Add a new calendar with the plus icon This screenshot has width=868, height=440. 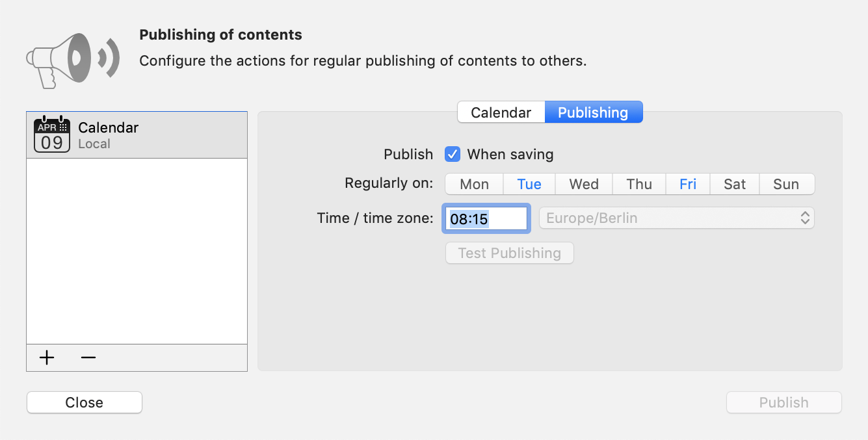pos(46,358)
